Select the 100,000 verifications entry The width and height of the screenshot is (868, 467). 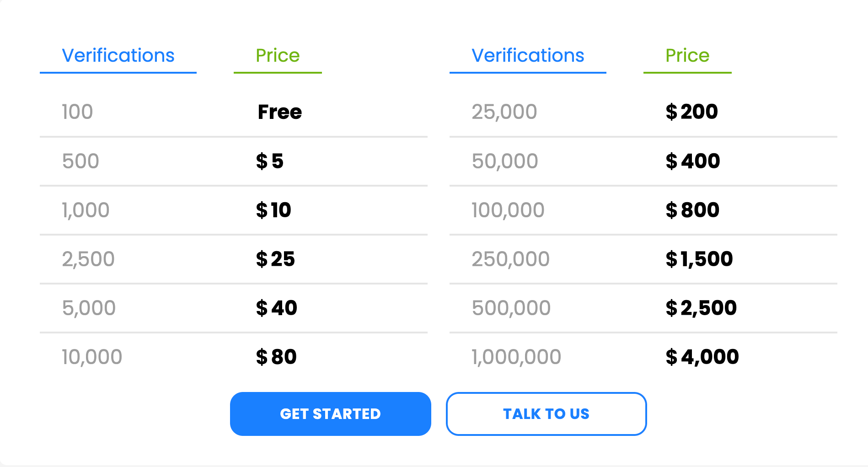tap(508, 210)
